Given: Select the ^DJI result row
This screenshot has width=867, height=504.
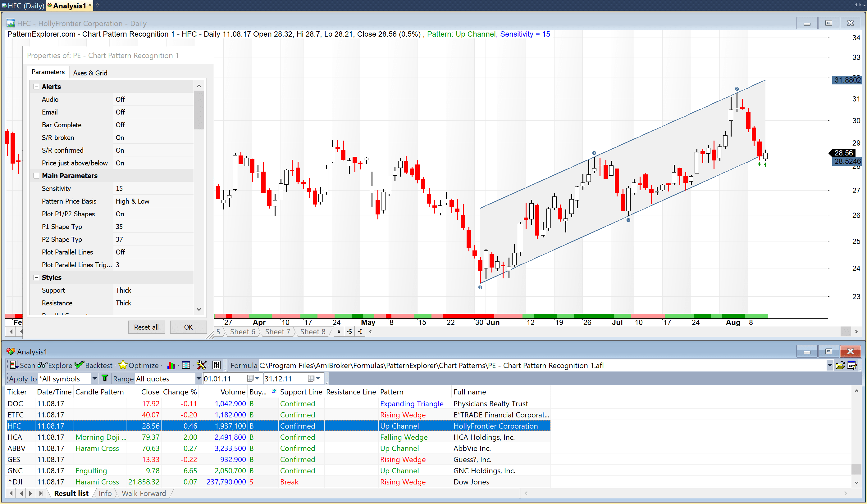Looking at the screenshot, I should pos(278,482).
